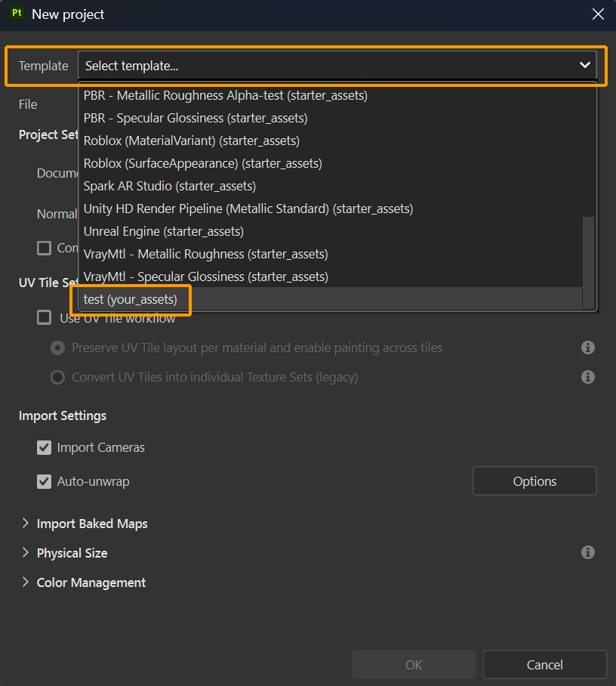Expand the Color Management section
This screenshot has width=616, height=686.
[x=26, y=582]
